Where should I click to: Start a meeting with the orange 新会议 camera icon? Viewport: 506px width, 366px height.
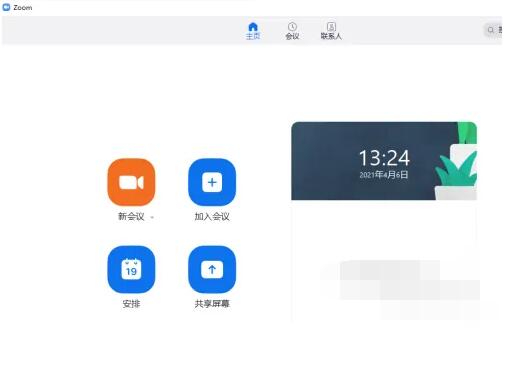131,182
